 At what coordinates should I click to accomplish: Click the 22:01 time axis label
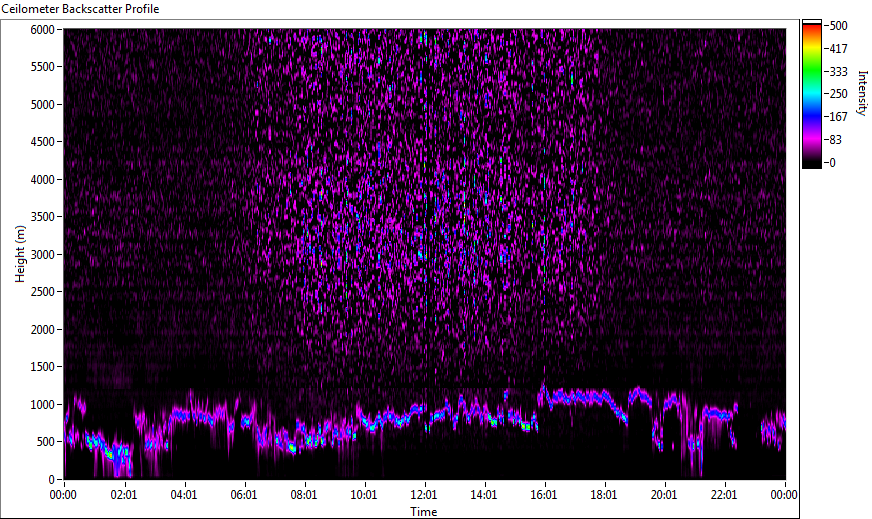pos(724,495)
